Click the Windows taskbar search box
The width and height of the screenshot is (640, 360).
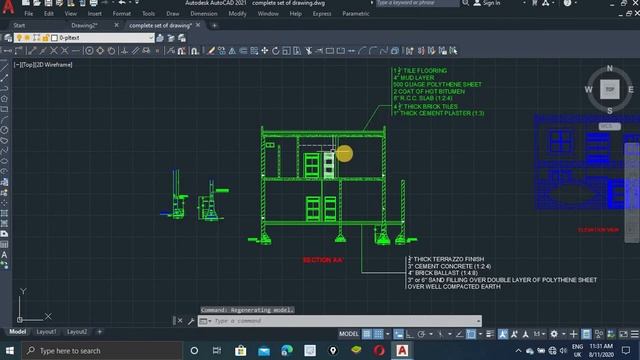(102, 351)
